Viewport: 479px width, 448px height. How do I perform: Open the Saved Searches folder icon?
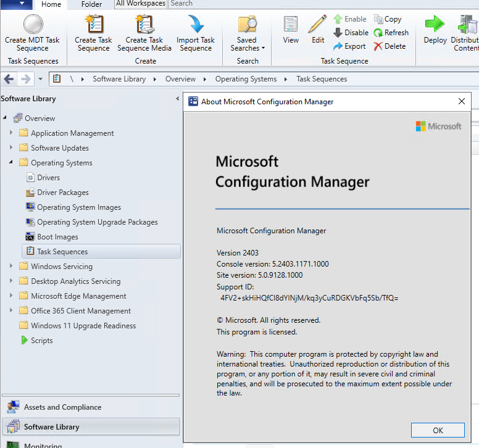tap(247, 24)
